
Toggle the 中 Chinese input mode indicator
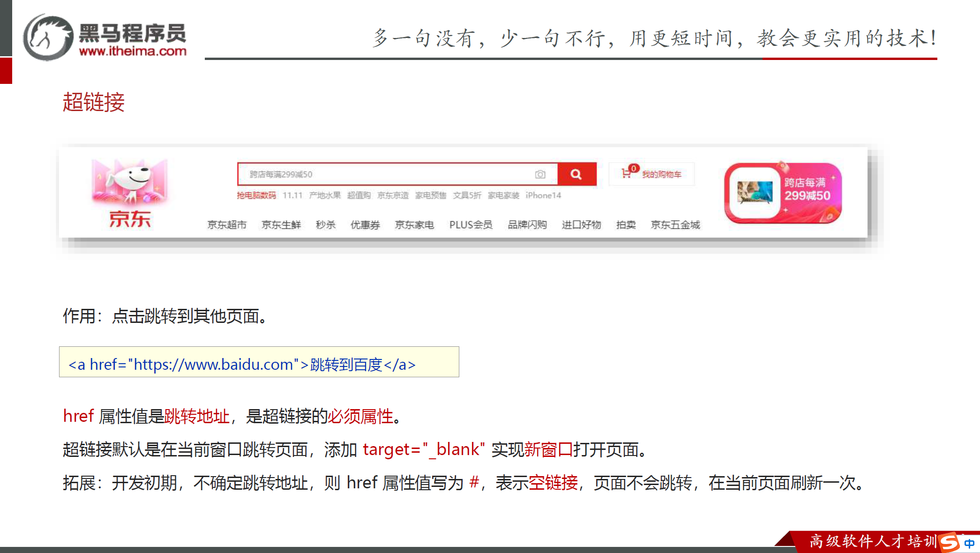pyautogui.click(x=969, y=544)
